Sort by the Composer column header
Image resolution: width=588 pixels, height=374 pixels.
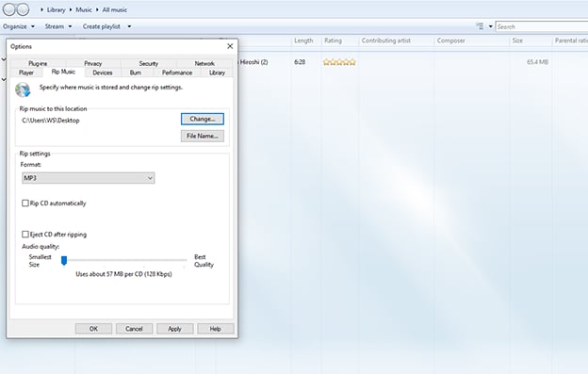450,41
